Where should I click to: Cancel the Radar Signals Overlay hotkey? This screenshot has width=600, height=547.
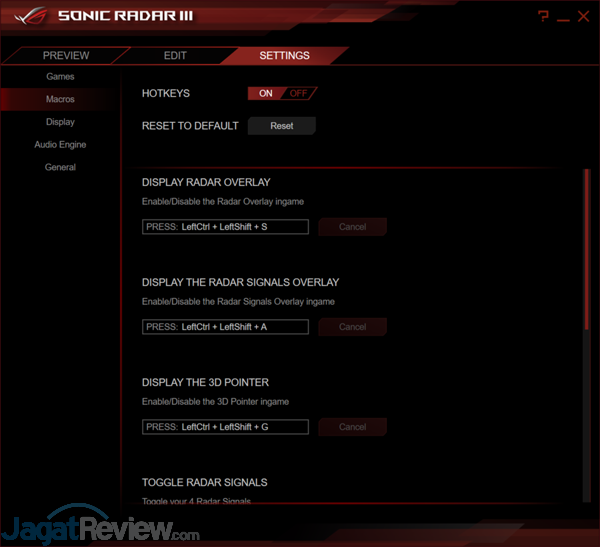pyautogui.click(x=352, y=327)
